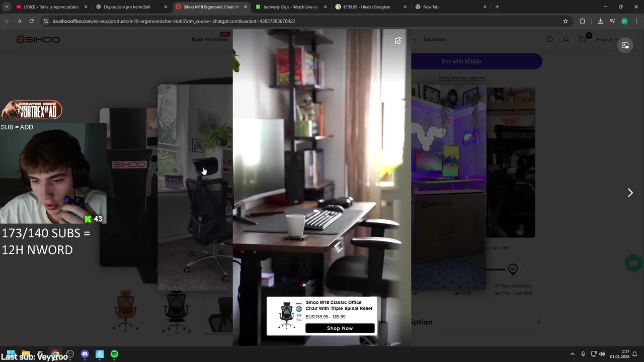Click the Shop Now button
Screen dimensions: 644x362
click(340, 328)
